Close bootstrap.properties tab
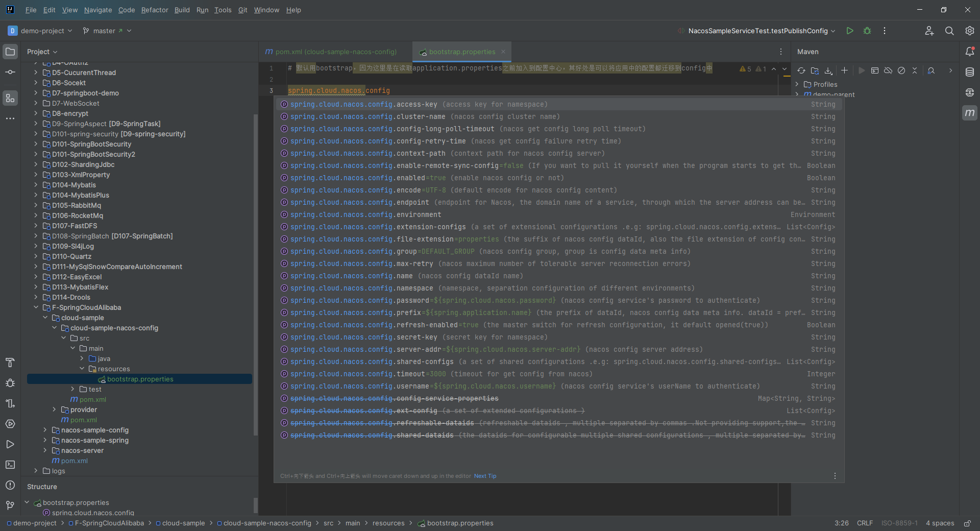980x531 pixels. [503, 52]
